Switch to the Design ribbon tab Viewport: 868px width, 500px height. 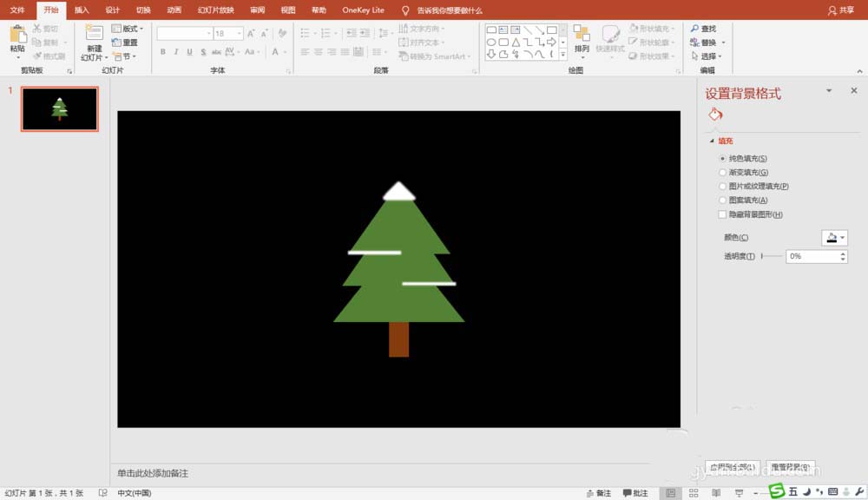coord(112,10)
